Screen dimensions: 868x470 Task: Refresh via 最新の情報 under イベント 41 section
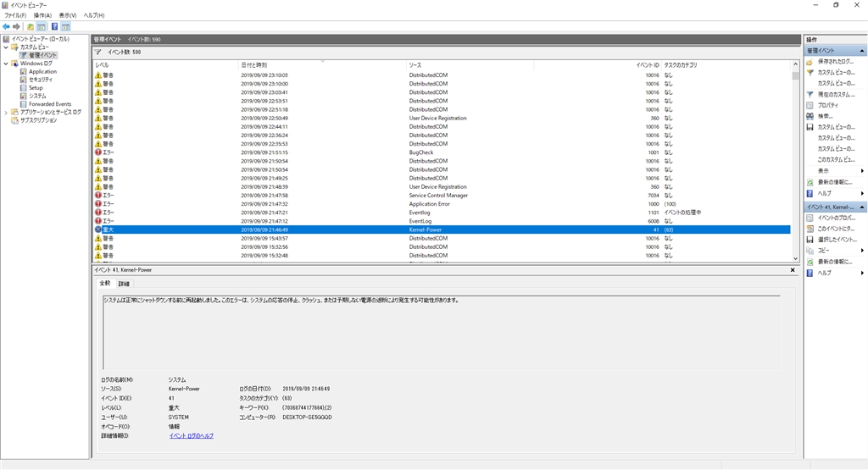(x=835, y=262)
